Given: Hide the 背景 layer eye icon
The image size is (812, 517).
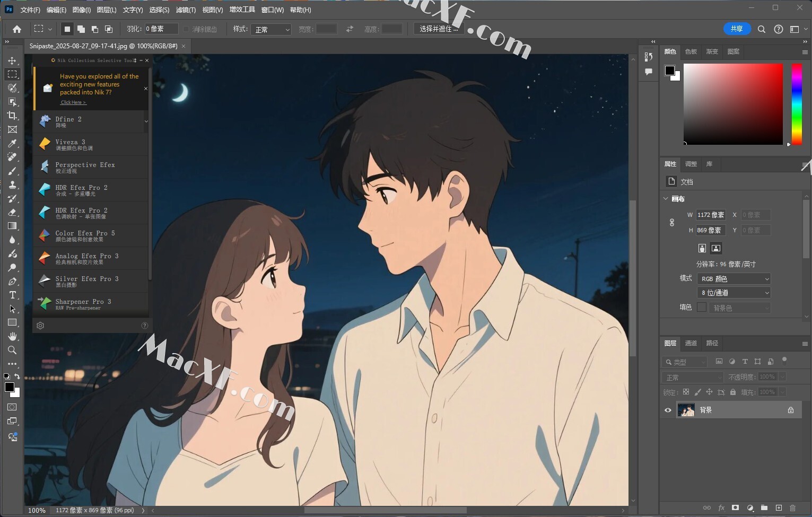Looking at the screenshot, I should coord(668,410).
